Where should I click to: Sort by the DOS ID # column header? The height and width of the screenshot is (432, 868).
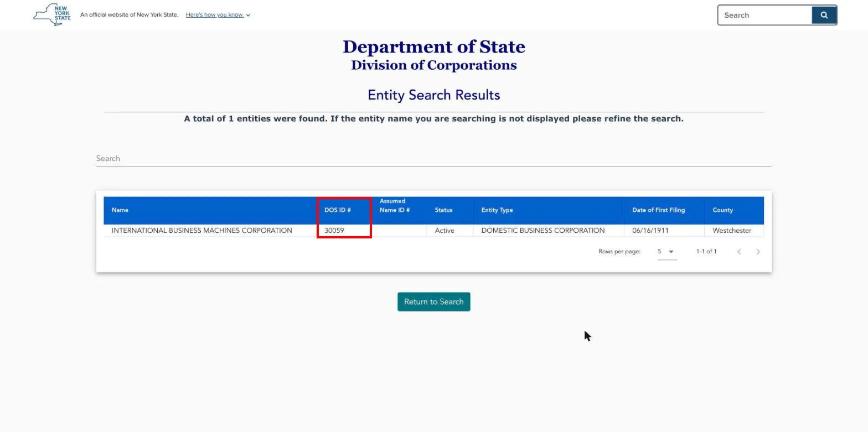click(338, 210)
